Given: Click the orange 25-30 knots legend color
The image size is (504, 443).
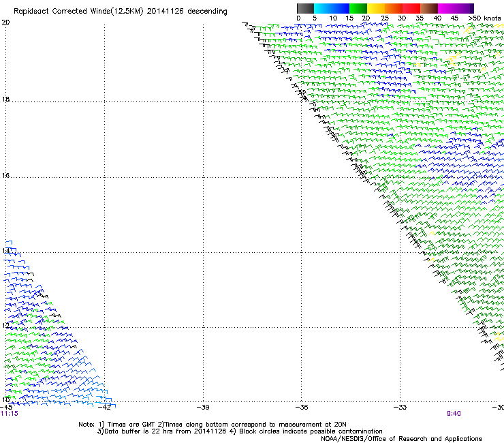Looking at the screenshot, I should coord(394,8).
